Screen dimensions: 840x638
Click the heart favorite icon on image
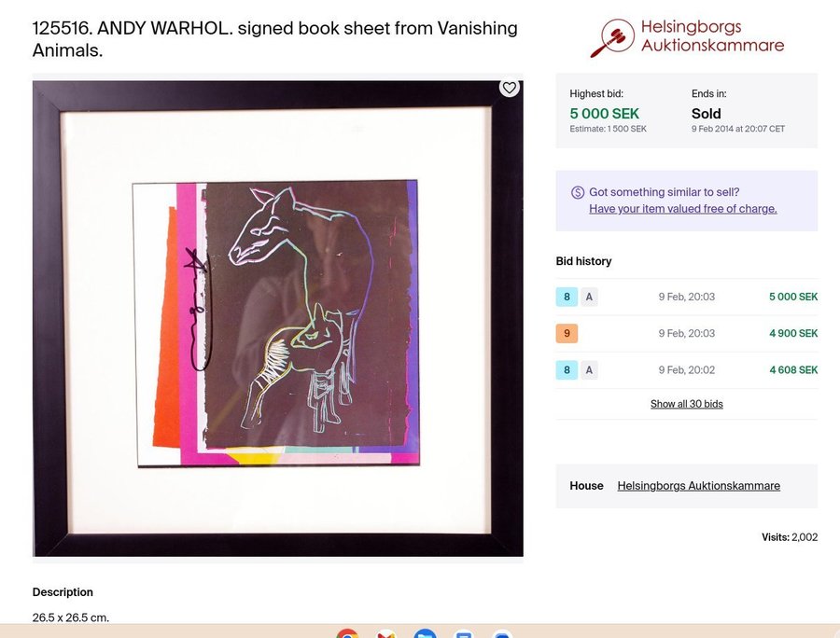coord(509,88)
